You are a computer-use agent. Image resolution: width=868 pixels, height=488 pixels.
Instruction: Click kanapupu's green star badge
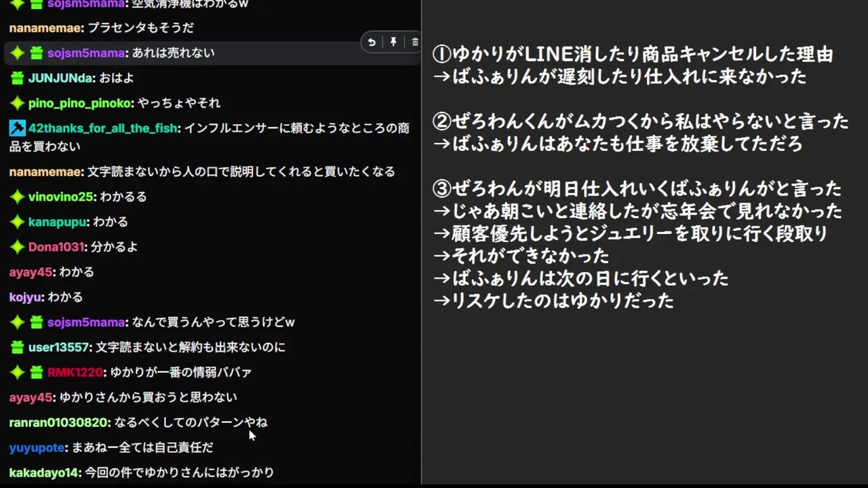(17, 222)
